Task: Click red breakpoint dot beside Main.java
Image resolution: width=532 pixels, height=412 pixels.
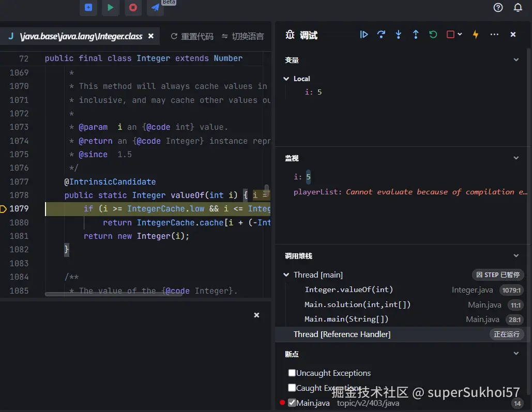Action: click(282, 403)
